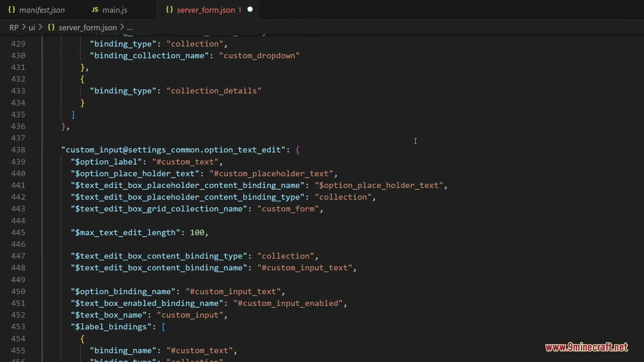Image resolution: width=644 pixels, height=362 pixels.
Task: Click the closing square bracket on line 435
Action: point(73,115)
